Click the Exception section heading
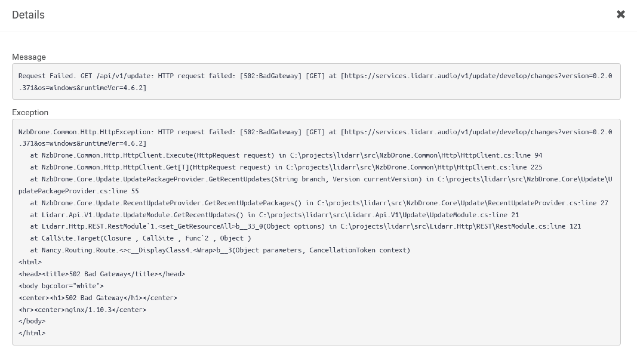The width and height of the screenshot is (637, 364). [30, 112]
